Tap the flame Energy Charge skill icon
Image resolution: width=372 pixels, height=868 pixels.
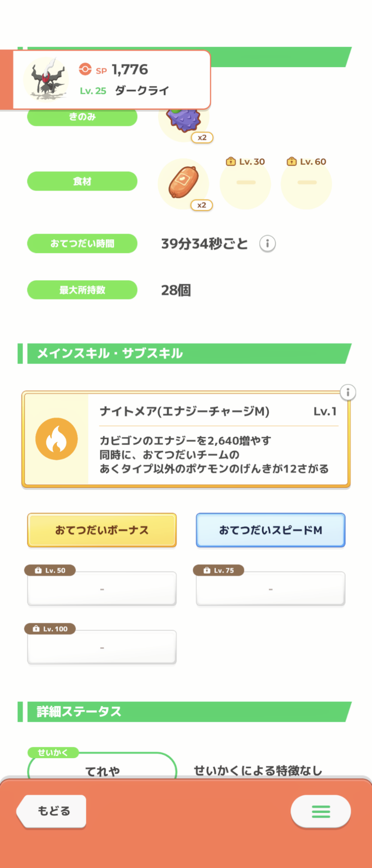click(56, 439)
